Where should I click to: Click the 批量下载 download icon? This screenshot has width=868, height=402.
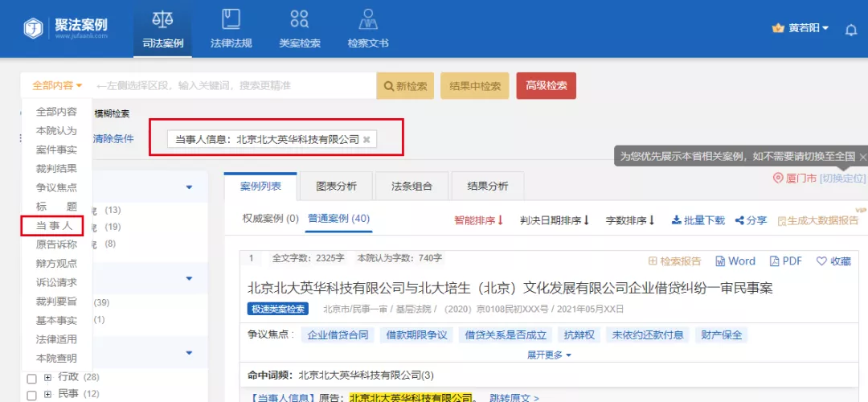coord(676,220)
